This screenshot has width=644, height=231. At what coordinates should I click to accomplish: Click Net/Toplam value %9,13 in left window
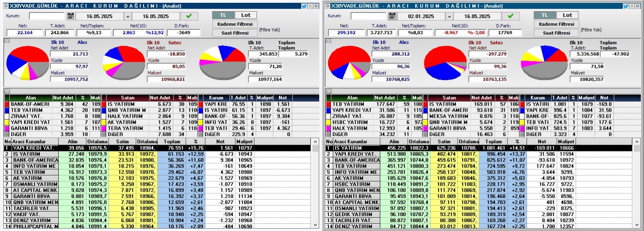(x=94, y=33)
